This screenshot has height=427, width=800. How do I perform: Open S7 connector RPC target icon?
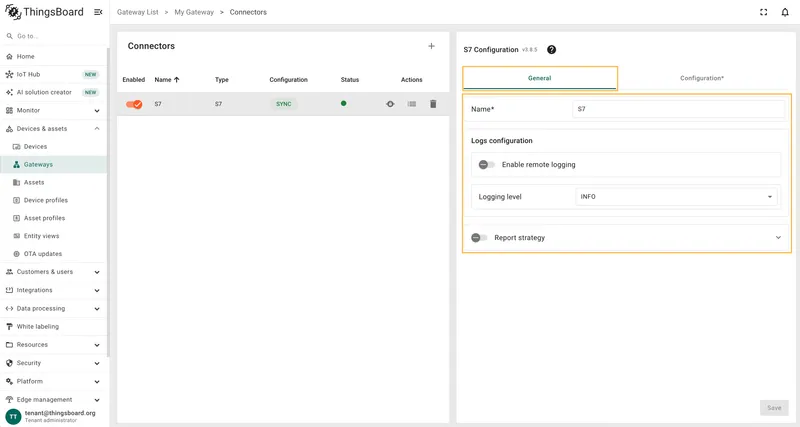tap(390, 104)
